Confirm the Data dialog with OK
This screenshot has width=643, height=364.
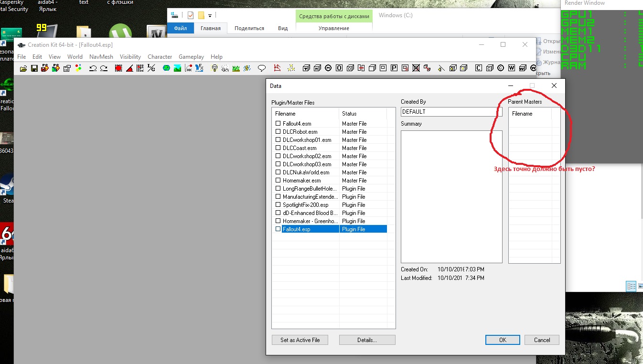click(503, 340)
